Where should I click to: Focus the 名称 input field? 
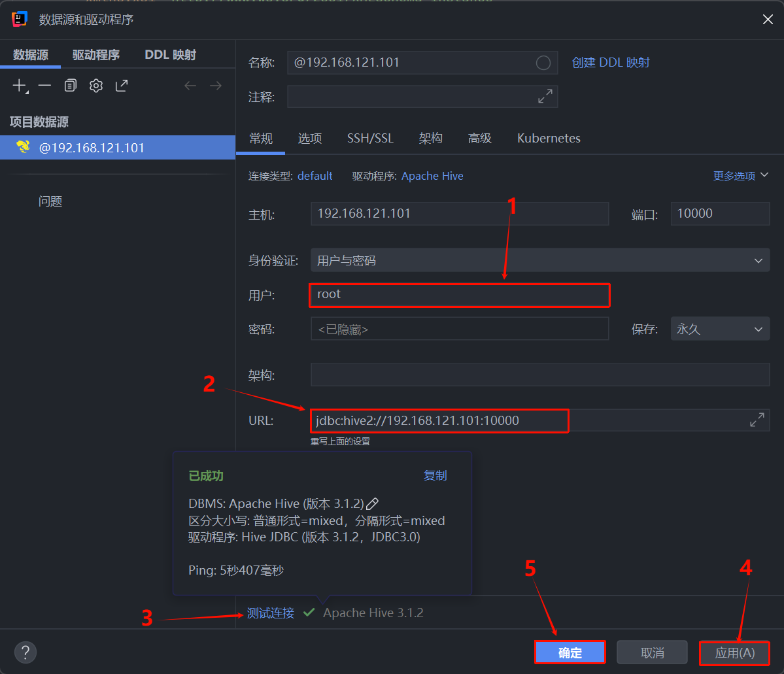coord(422,63)
